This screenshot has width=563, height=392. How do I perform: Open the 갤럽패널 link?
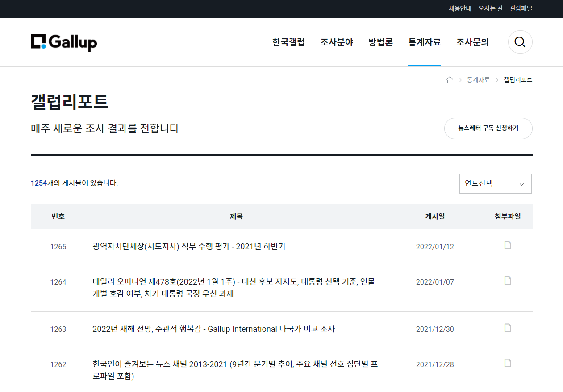pyautogui.click(x=521, y=8)
